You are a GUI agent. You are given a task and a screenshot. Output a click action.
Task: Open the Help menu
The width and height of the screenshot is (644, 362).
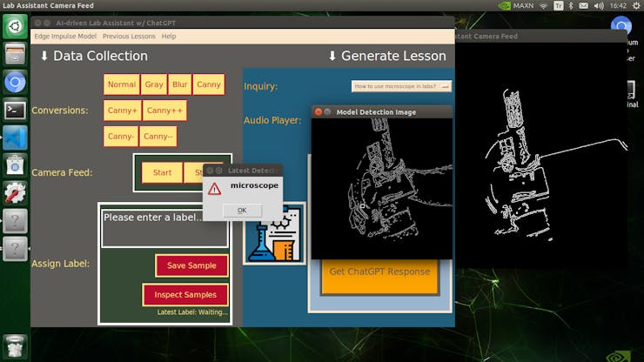coord(169,37)
